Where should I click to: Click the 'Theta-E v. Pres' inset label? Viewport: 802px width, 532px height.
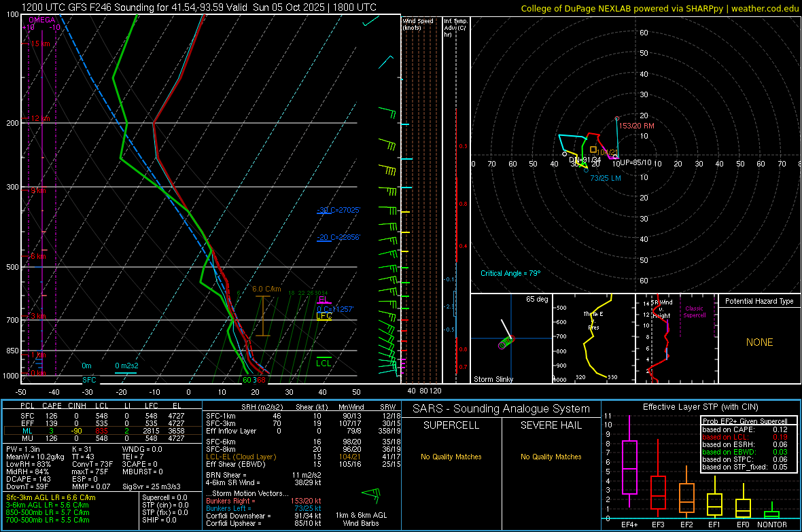(593, 321)
